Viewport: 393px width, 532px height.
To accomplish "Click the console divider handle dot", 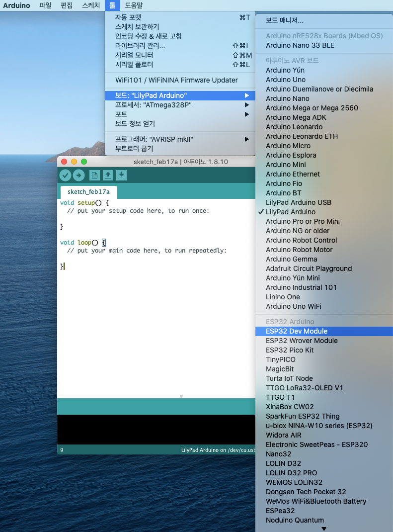I will coord(181,396).
